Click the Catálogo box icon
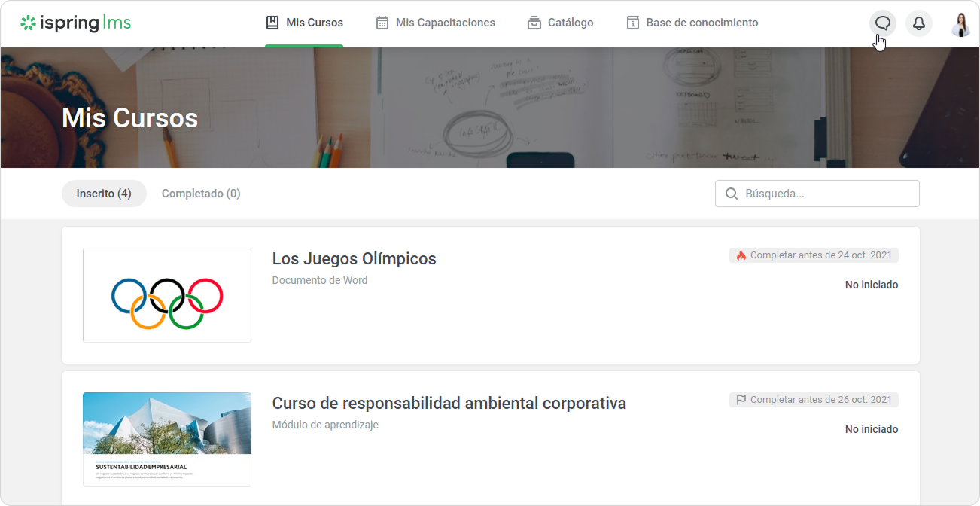Viewport: 980px width, 506px height. tap(534, 23)
